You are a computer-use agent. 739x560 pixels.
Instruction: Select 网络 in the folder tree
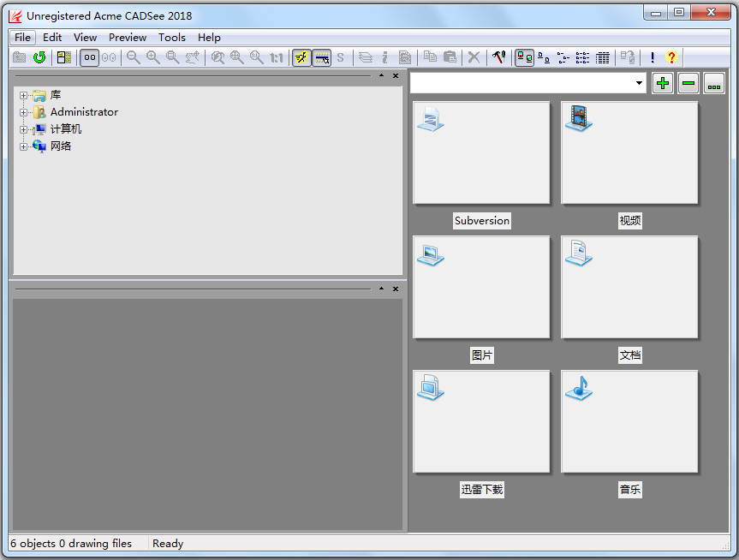[x=61, y=146]
